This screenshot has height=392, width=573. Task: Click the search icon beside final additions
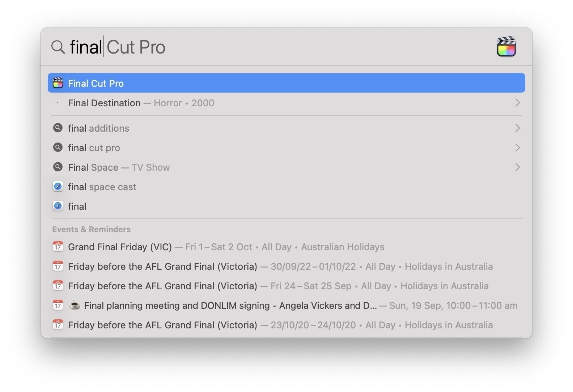(x=58, y=128)
